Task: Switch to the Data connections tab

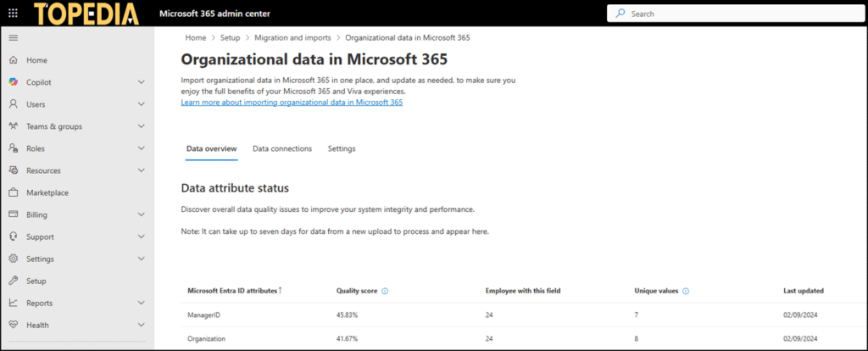Action: [x=282, y=149]
